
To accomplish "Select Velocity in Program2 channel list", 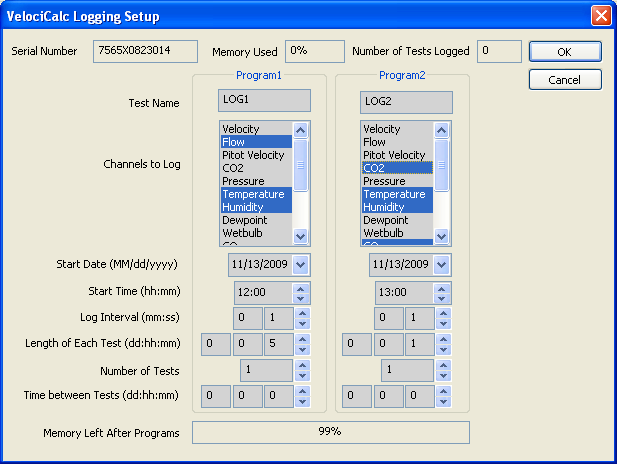I will [x=397, y=129].
